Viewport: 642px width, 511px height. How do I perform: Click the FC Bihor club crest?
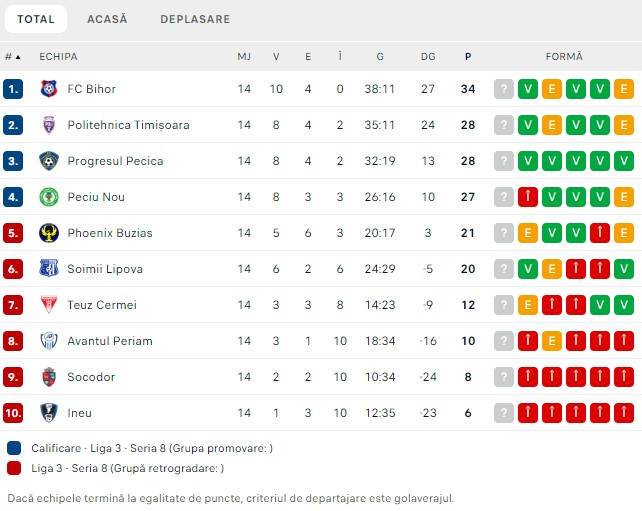pyautogui.click(x=49, y=89)
